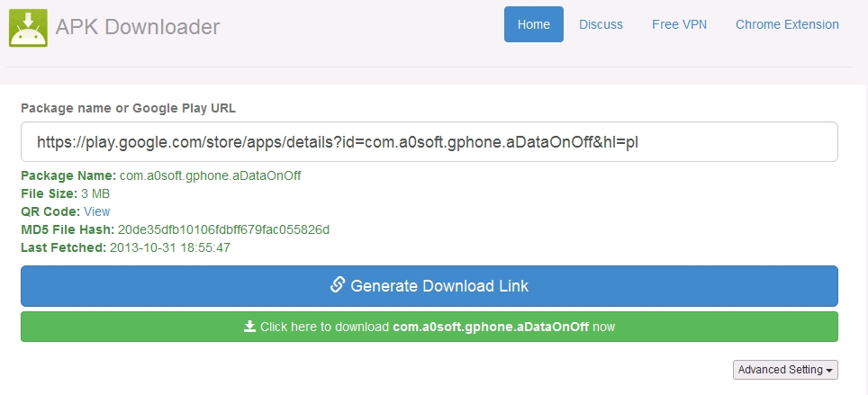This screenshot has width=868, height=395.
Task: Click the Android APK Downloader logo icon
Action: pos(28,27)
